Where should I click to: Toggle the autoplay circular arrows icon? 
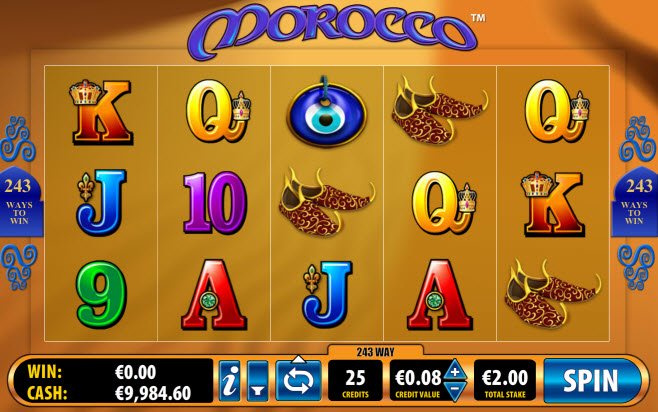coord(298,381)
